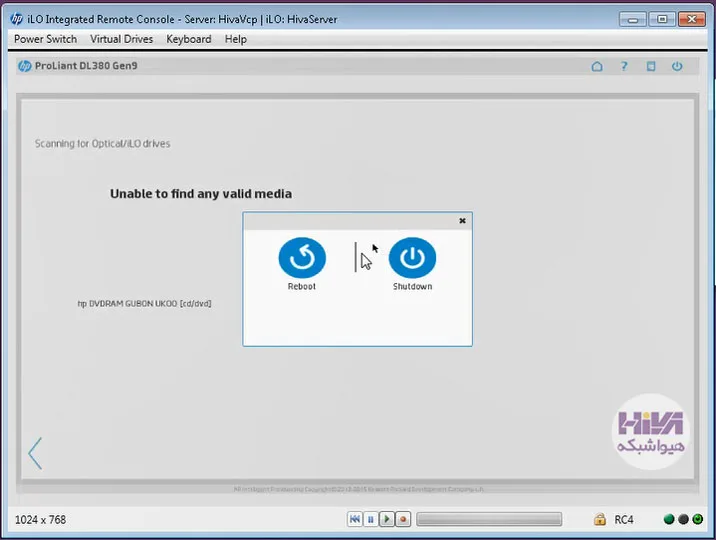716x540 pixels.
Task: Go back using left arrow chevron
Action: tap(35, 453)
